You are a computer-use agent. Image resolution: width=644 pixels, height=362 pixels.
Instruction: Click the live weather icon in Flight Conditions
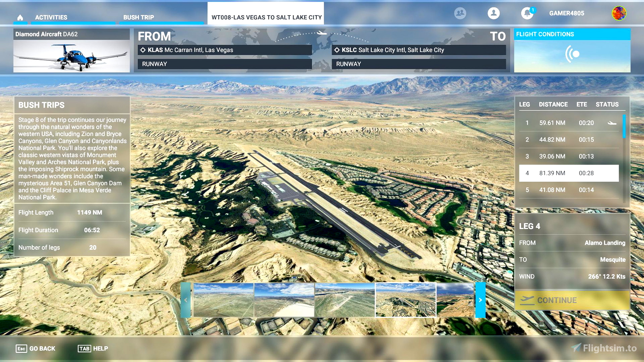point(572,54)
